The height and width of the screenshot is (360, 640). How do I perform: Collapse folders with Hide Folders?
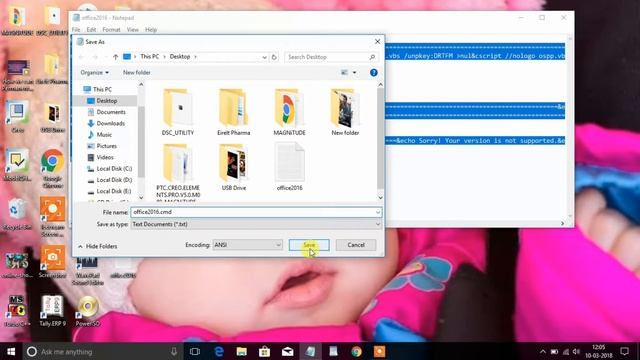click(98, 246)
